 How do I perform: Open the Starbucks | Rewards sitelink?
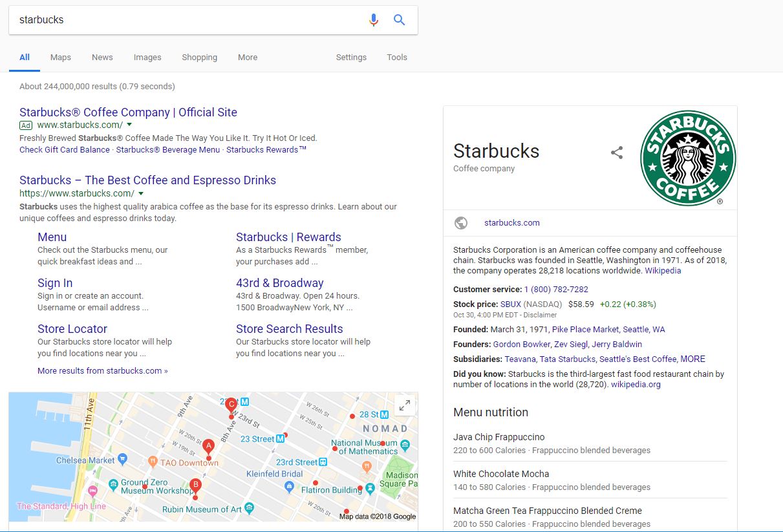(288, 237)
